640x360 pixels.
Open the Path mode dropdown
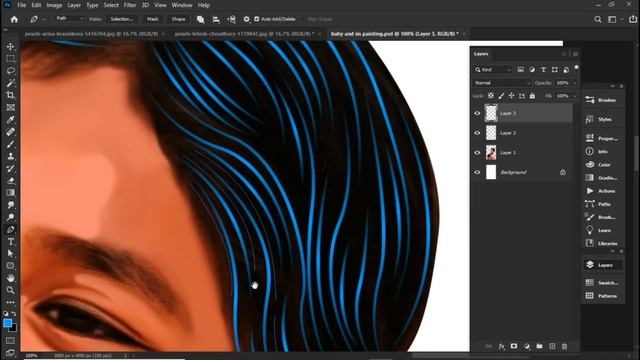(x=69, y=19)
